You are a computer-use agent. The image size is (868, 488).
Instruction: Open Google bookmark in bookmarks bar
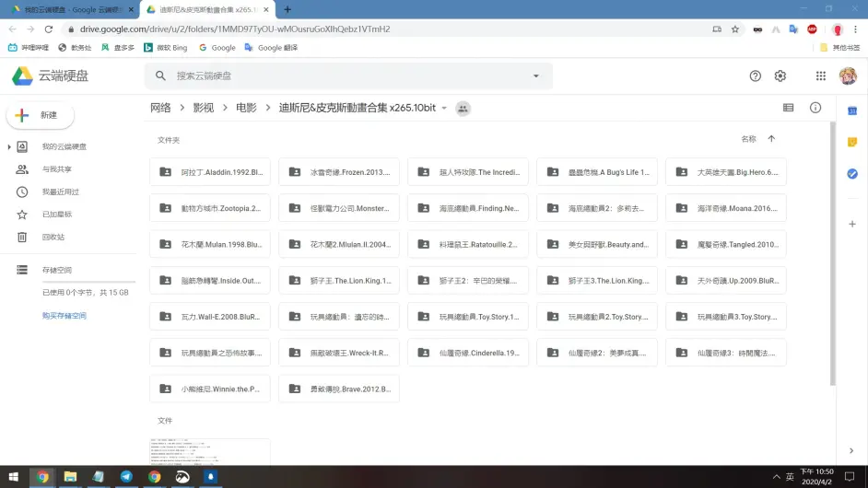(217, 48)
